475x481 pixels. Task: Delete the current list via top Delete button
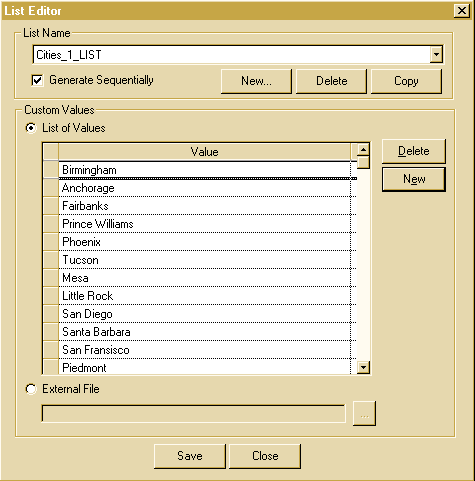point(331,81)
